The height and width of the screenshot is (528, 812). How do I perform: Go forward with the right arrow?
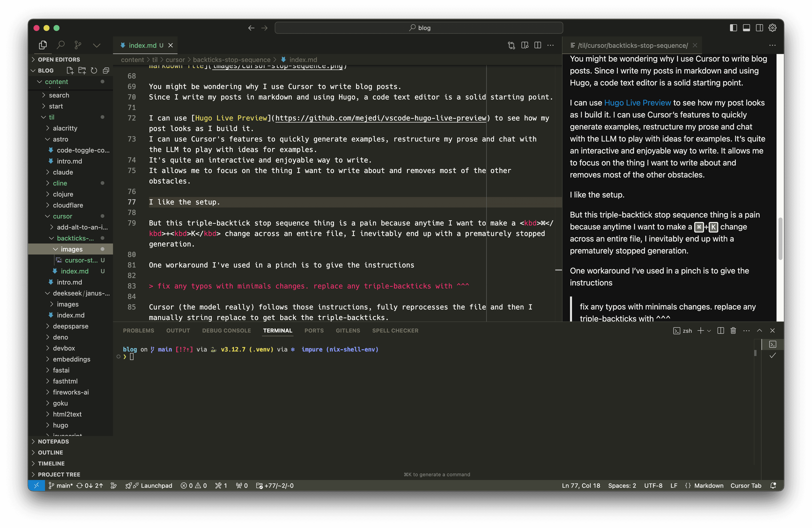264,28
